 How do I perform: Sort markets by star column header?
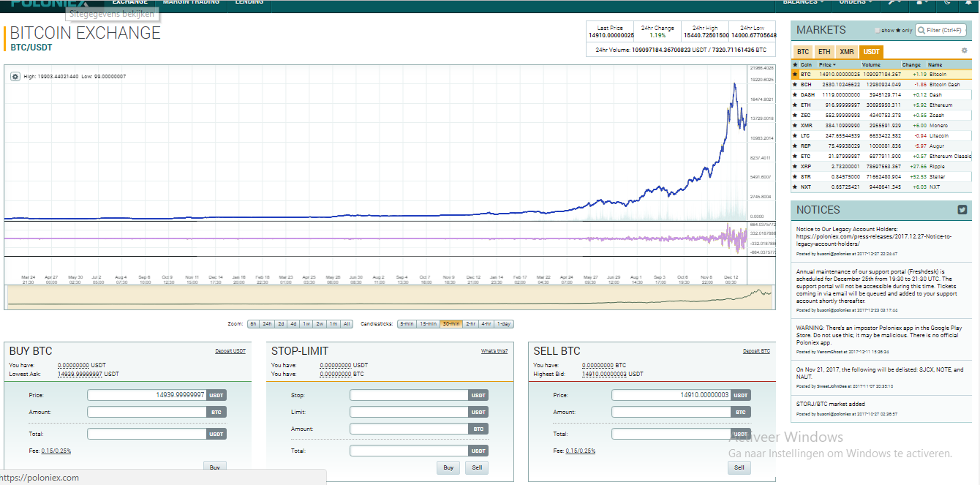(x=796, y=64)
